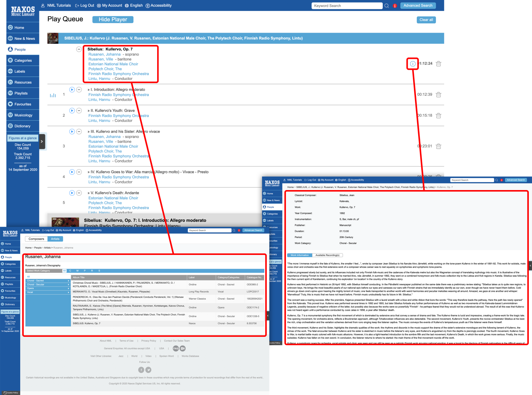532x395 pixels.
Task: Click Hide Player button
Action: point(113,20)
